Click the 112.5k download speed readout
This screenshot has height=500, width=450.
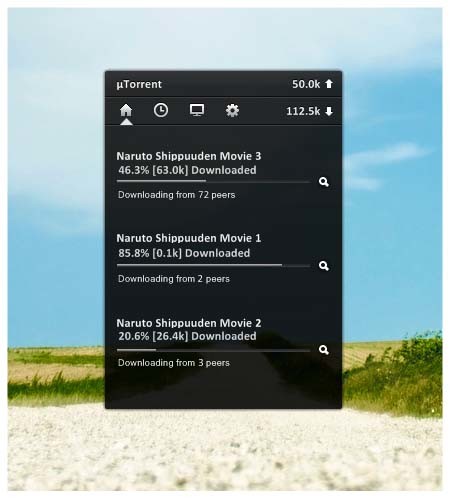[303, 111]
